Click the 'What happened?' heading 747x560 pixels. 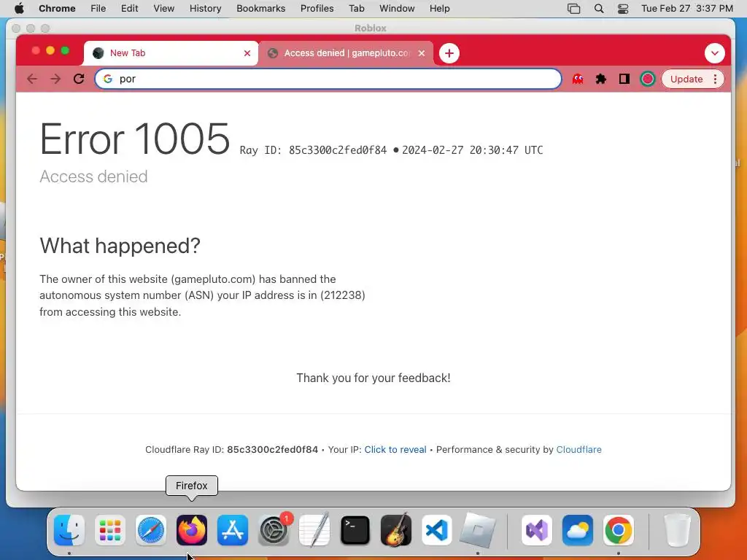[x=120, y=246]
